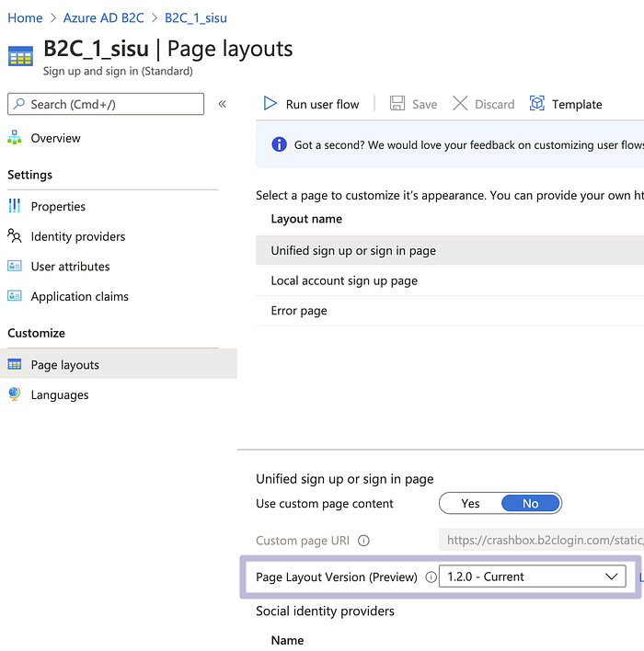644x651 pixels.
Task: Set Use custom page content to Yes
Action: coord(470,503)
